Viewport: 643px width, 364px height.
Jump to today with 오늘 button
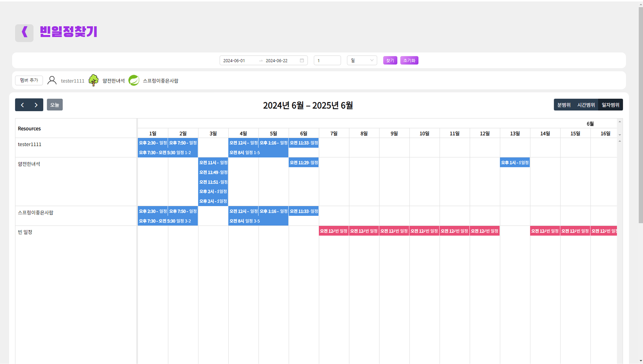point(55,105)
